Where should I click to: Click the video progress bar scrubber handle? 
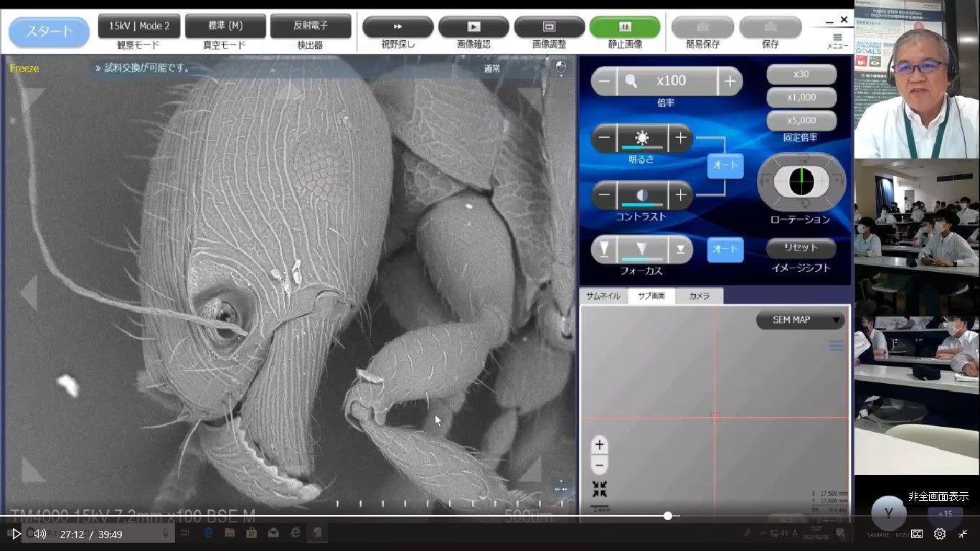pyautogui.click(x=668, y=516)
